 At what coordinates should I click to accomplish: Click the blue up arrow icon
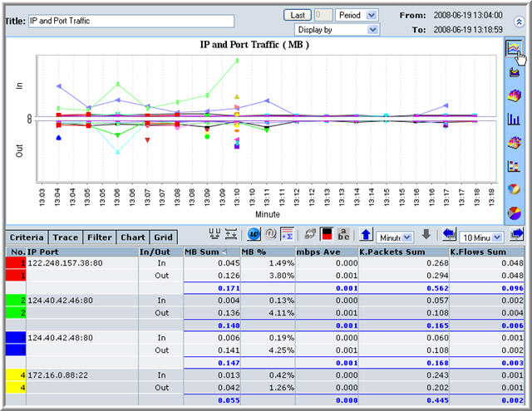tap(367, 237)
